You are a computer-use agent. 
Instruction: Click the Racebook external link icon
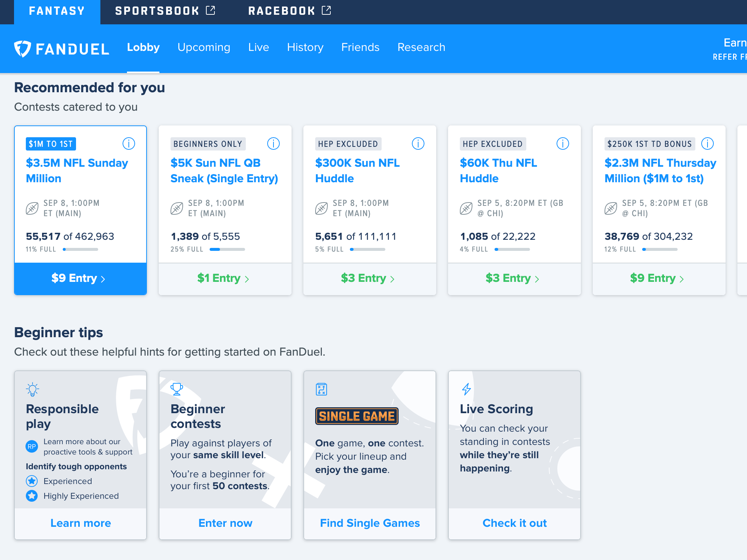click(x=327, y=10)
